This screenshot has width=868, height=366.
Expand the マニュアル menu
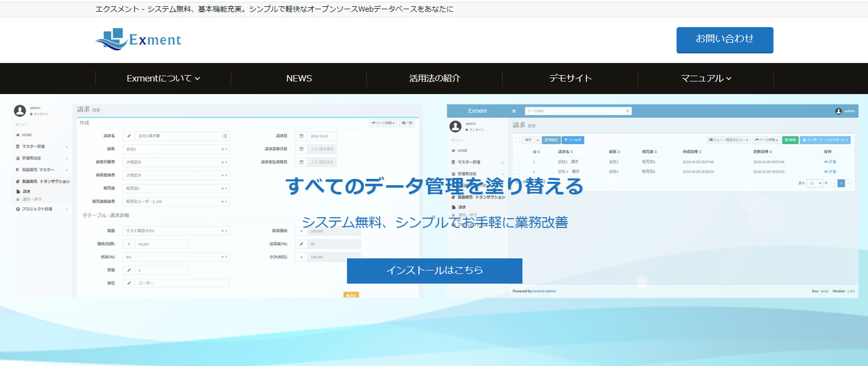click(706, 78)
